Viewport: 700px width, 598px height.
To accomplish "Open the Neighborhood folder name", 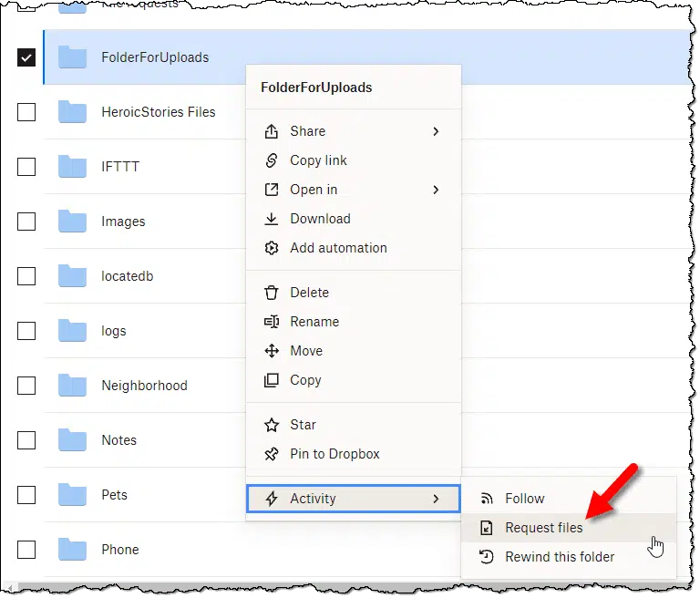I will (x=145, y=387).
